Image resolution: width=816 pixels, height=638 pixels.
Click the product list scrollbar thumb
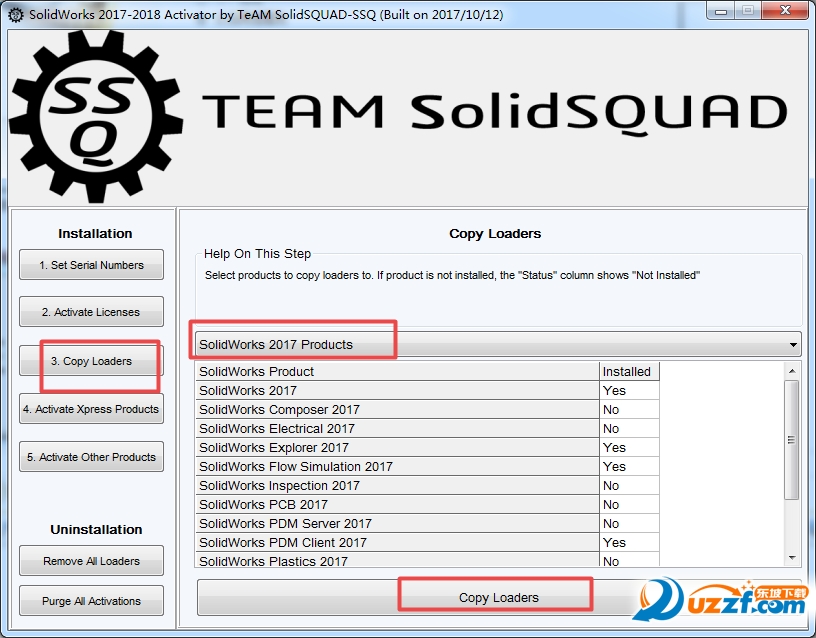[x=792, y=440]
